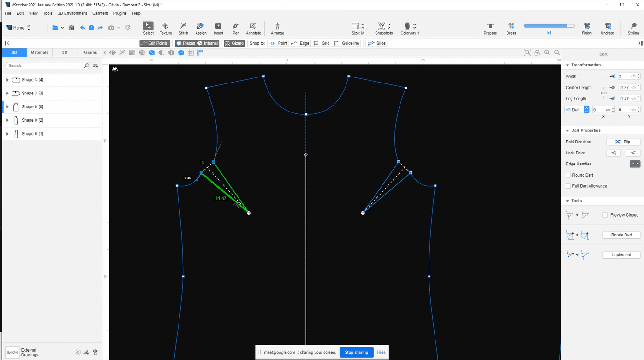Click the zoom-to-fit magnifier icon
The height and width of the screenshot is (360, 644).
527,53
